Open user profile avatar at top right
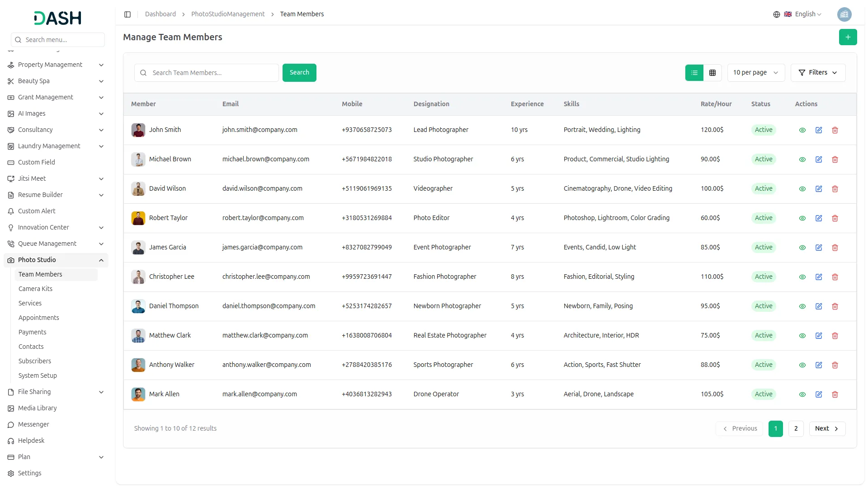The image size is (868, 488). [844, 14]
